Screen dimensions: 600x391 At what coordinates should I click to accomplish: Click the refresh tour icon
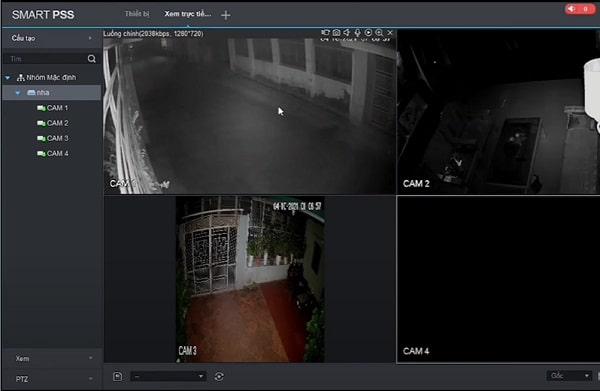pyautogui.click(x=219, y=376)
